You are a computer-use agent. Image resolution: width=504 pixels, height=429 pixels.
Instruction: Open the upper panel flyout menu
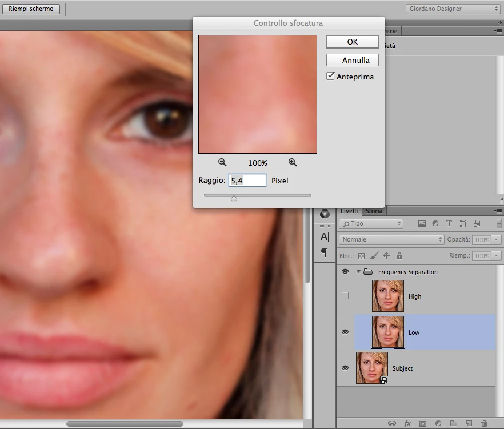tap(497, 31)
